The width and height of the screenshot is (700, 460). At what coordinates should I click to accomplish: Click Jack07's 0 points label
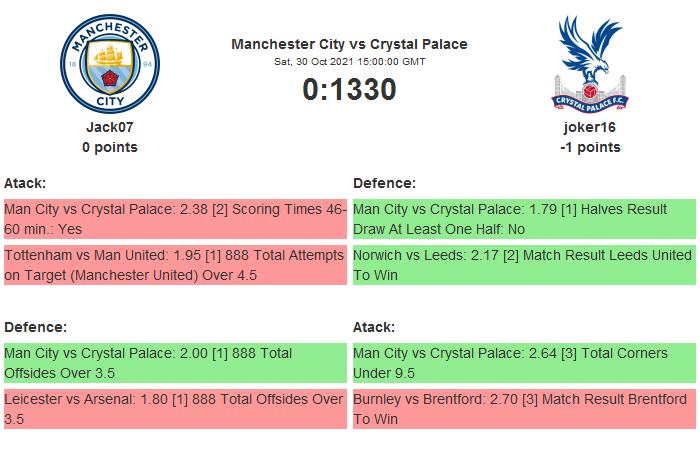[110, 147]
